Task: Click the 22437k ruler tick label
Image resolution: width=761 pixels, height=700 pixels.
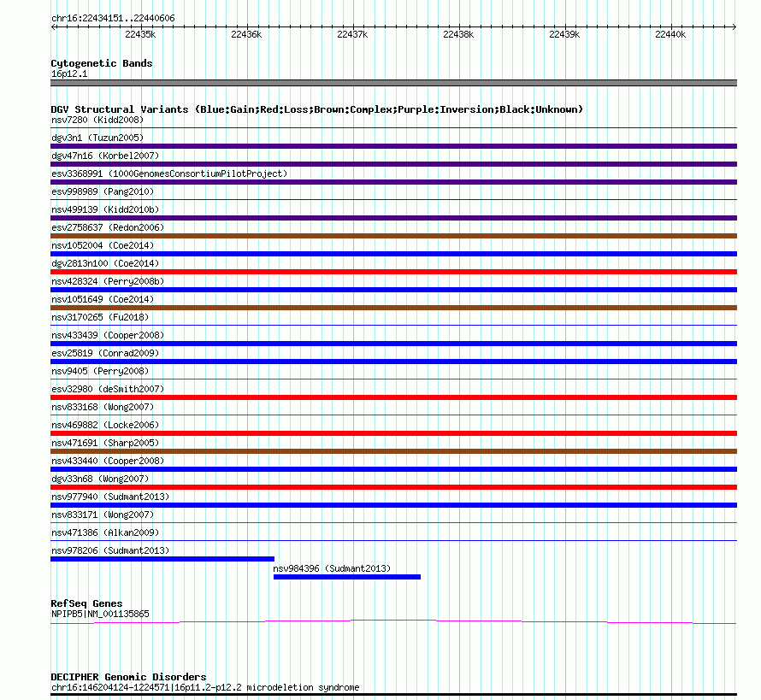Action: click(x=352, y=34)
